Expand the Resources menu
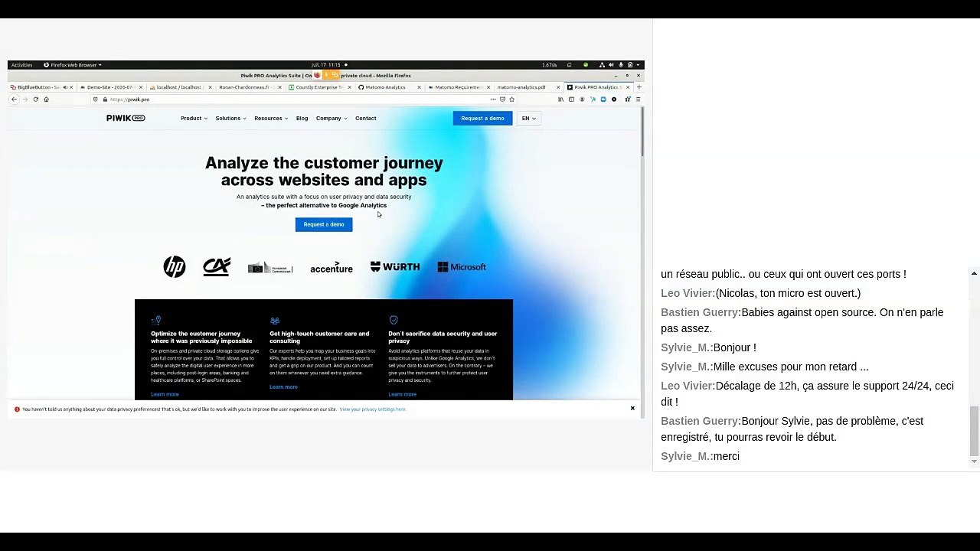Screen dimensions: 980x551 point(271,119)
